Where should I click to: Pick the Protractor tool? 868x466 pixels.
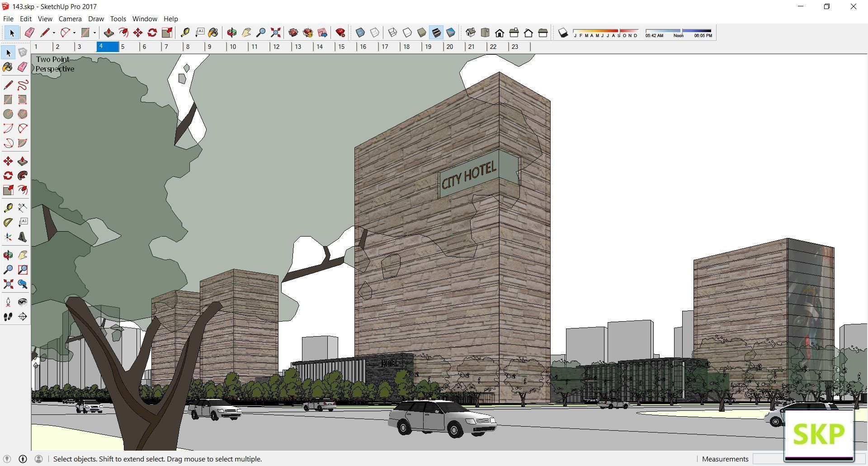tap(8, 222)
